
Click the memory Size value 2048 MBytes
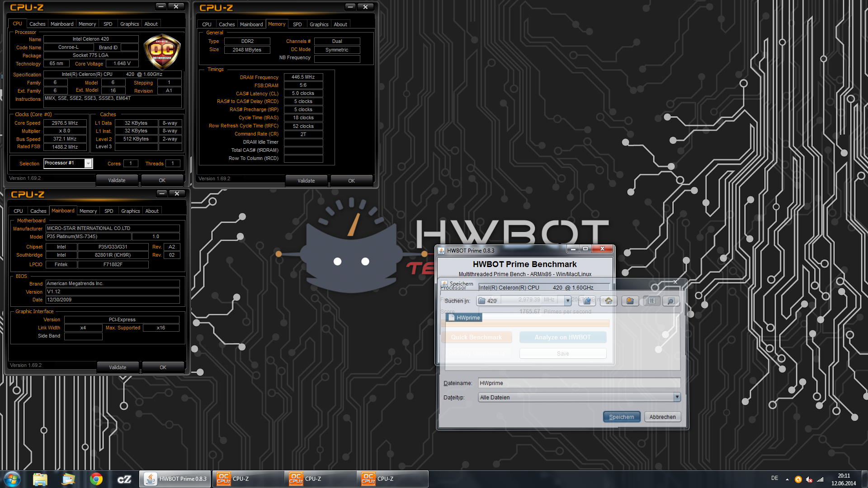pyautogui.click(x=247, y=50)
